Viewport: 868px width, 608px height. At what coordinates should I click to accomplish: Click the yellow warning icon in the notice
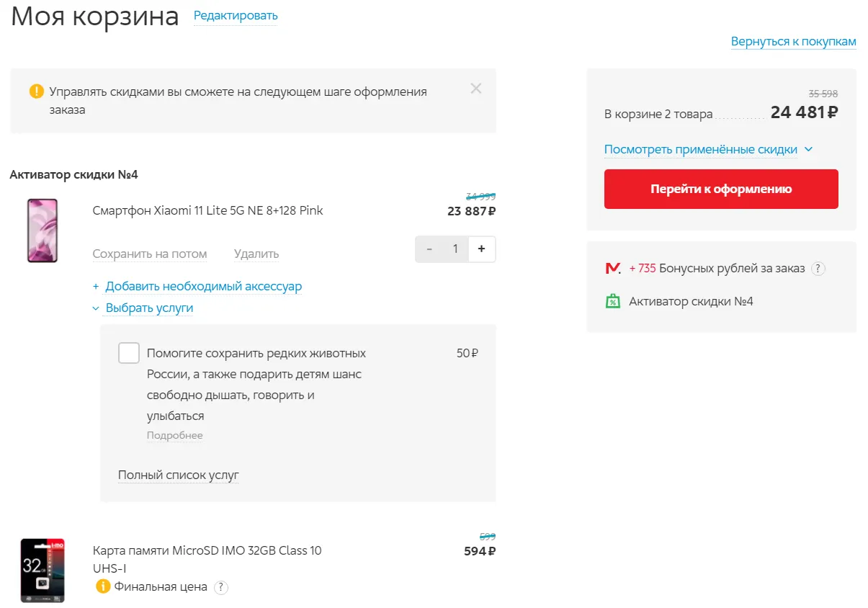click(x=36, y=91)
